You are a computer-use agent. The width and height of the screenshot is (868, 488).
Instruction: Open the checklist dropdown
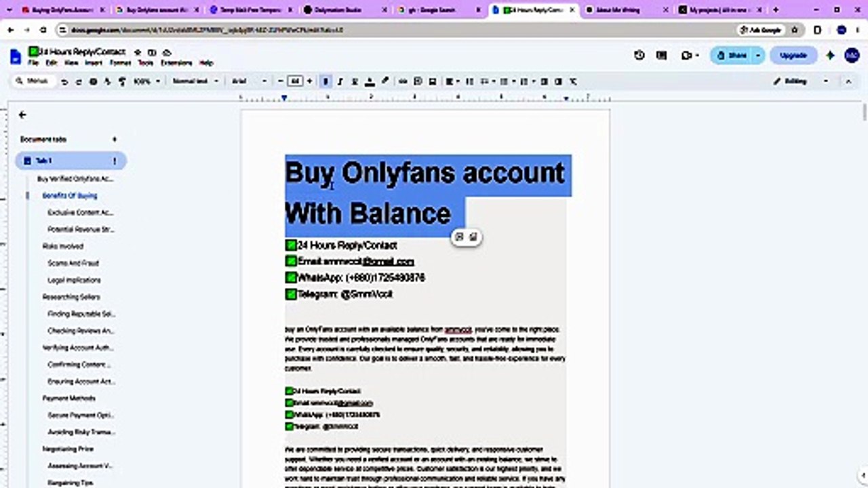pyautogui.click(x=487, y=81)
